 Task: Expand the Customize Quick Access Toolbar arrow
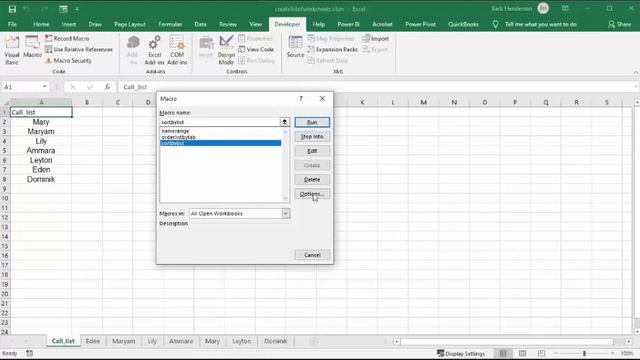point(77,9)
